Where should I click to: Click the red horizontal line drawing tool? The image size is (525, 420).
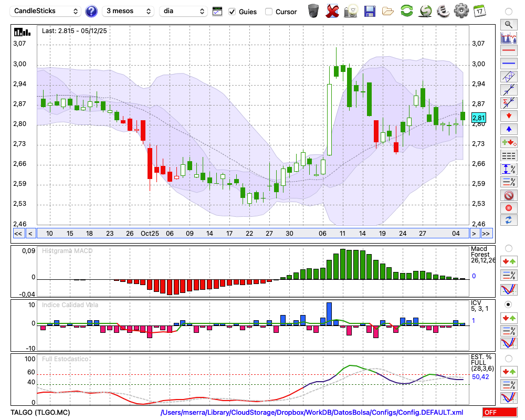coord(508,51)
